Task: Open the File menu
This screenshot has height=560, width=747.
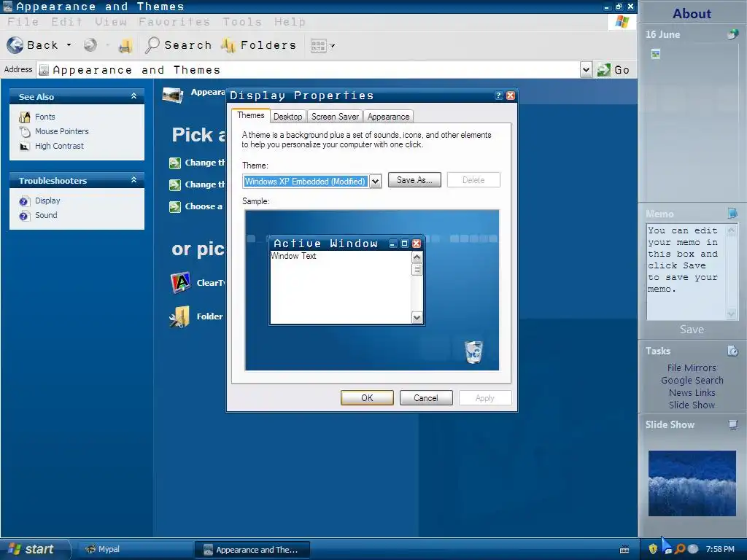Action: pyautogui.click(x=23, y=22)
